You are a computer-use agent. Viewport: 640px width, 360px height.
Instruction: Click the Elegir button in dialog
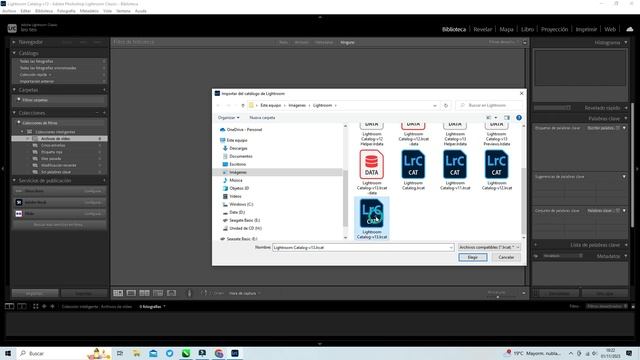(473, 257)
